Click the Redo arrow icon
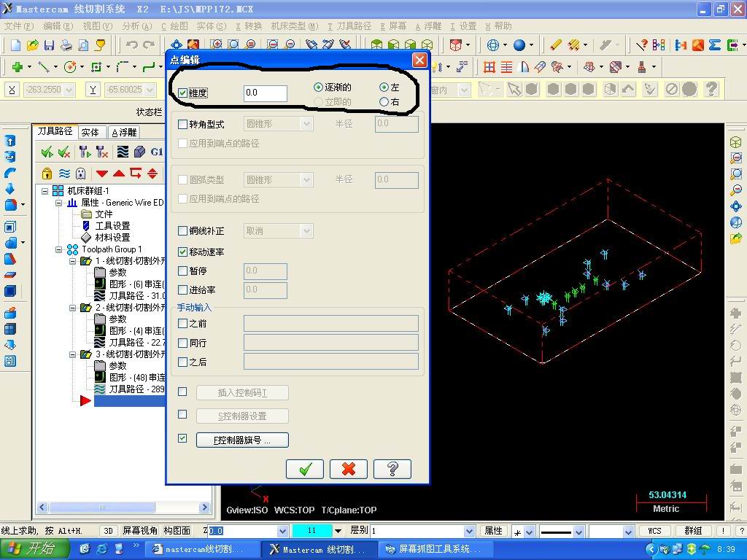 [x=149, y=45]
